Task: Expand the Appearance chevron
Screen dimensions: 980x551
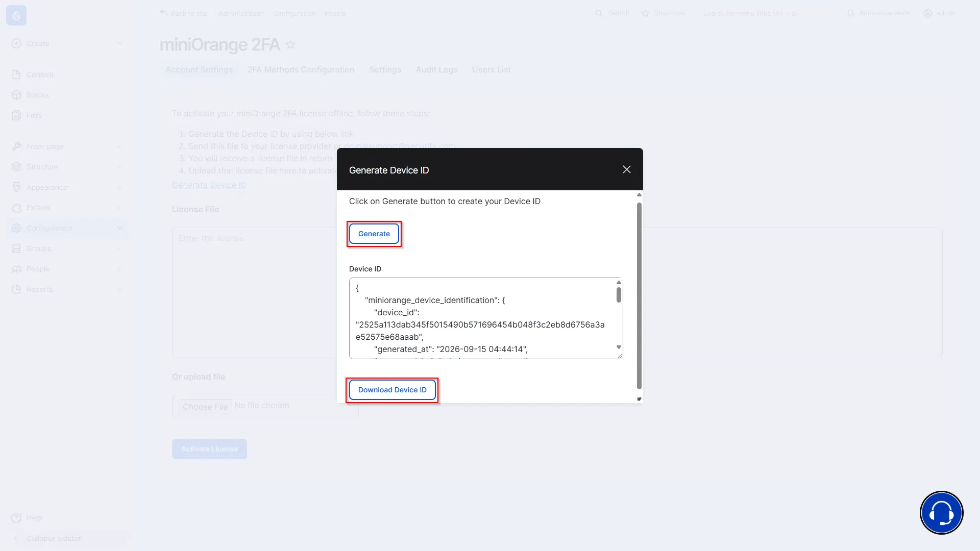Action: (x=119, y=187)
